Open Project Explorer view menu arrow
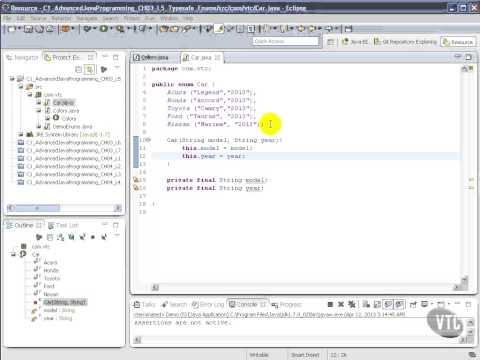 click(x=117, y=68)
